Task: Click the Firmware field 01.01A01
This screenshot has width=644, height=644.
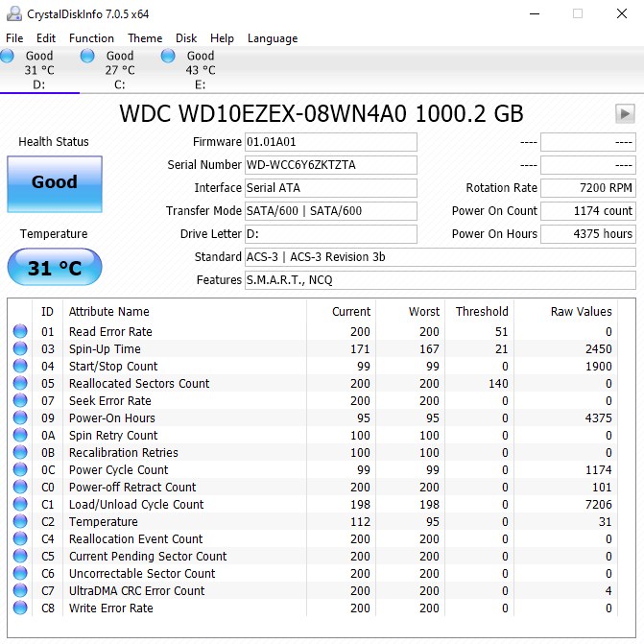Action: tap(331, 142)
